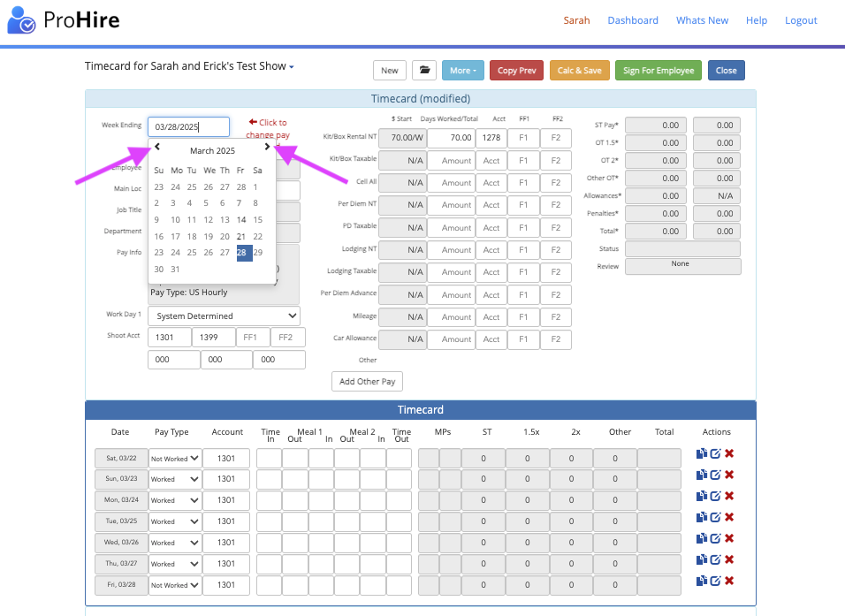Copy the Wed, 03/26 timecard row

(702, 538)
